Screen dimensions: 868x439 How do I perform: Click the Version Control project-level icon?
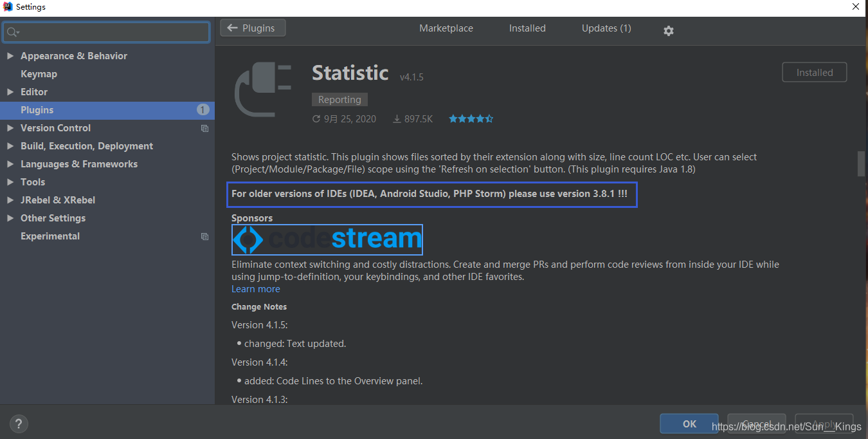[204, 128]
